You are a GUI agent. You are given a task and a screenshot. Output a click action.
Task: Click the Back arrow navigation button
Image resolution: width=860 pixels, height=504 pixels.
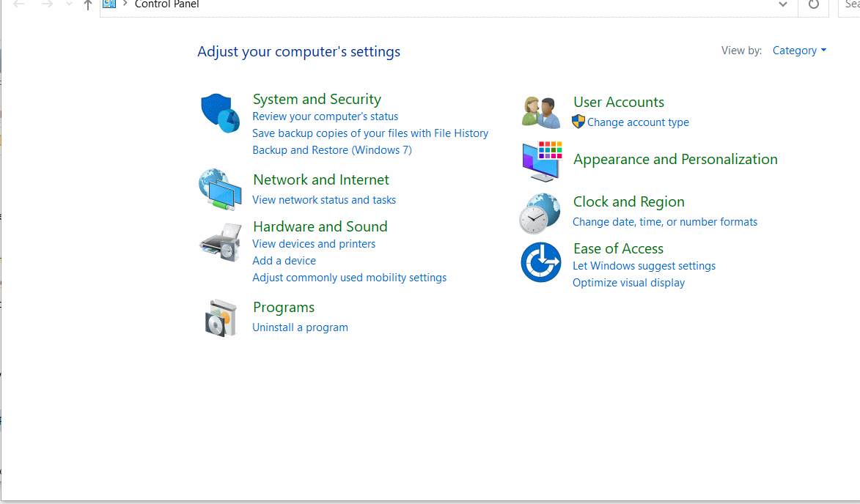tap(18, 4)
